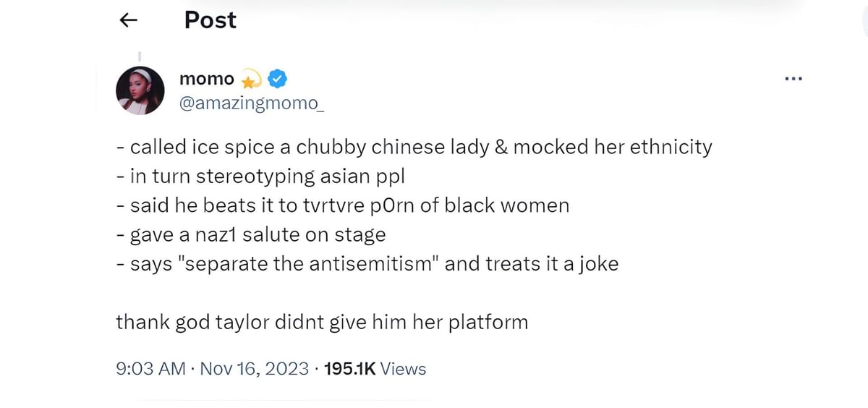Click the display name "momo"
Screen dimensions: 868x408
pos(206,78)
